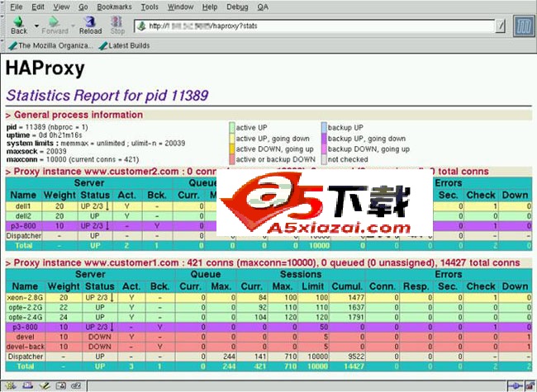Screen dimensions: 537x392
Task: Click the 'active or backup DOWN' legend swatch
Action: pyautogui.click(x=232, y=159)
